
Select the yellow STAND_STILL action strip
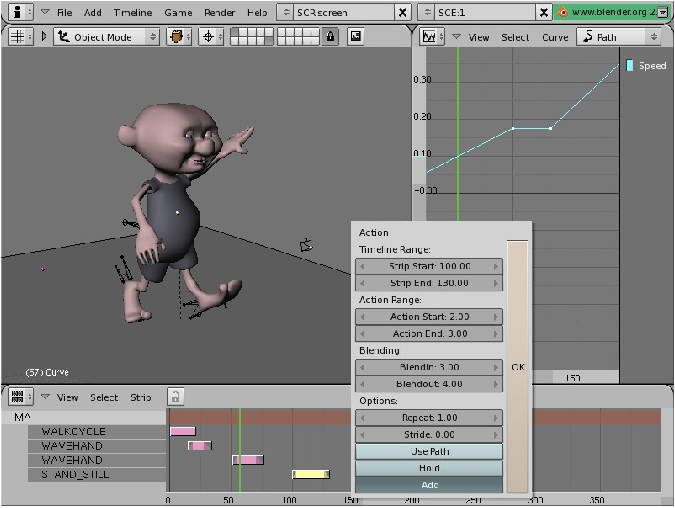pos(310,474)
